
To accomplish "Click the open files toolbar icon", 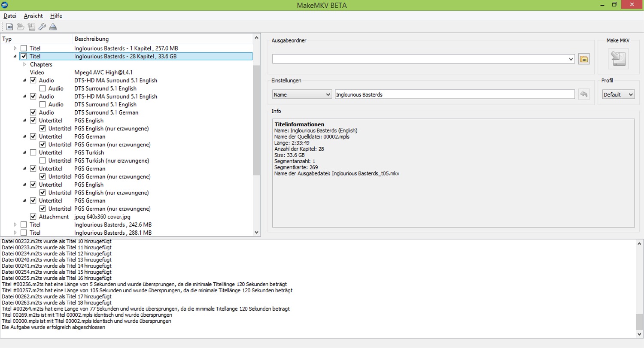I will point(9,27).
